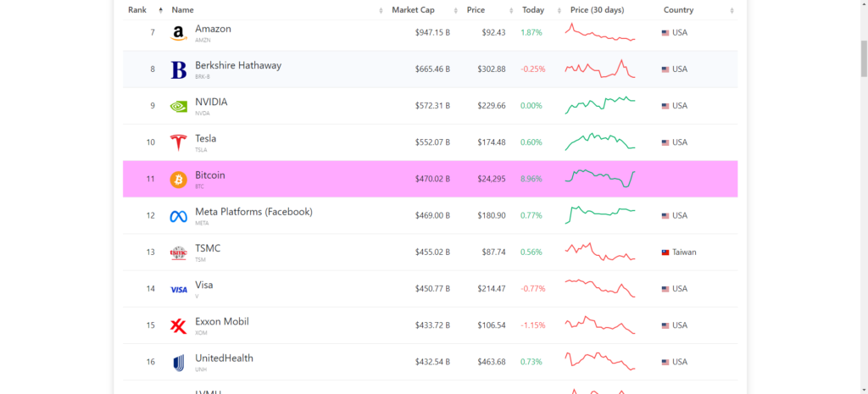This screenshot has height=394, width=868.
Task: Click TSMC market cap $455.02 B
Action: coord(432,252)
